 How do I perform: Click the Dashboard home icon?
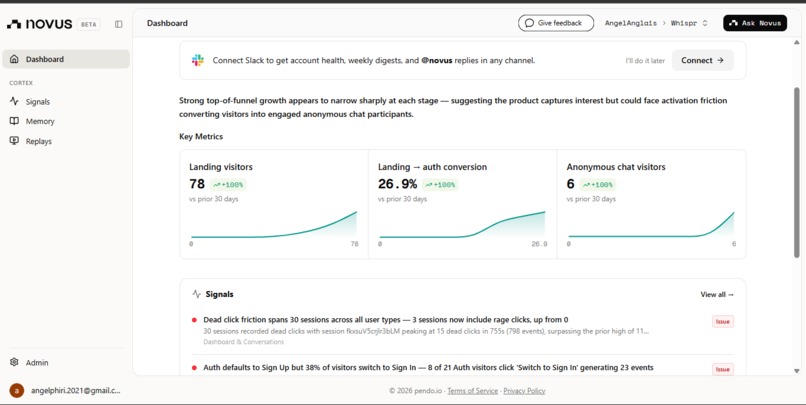[x=14, y=59]
